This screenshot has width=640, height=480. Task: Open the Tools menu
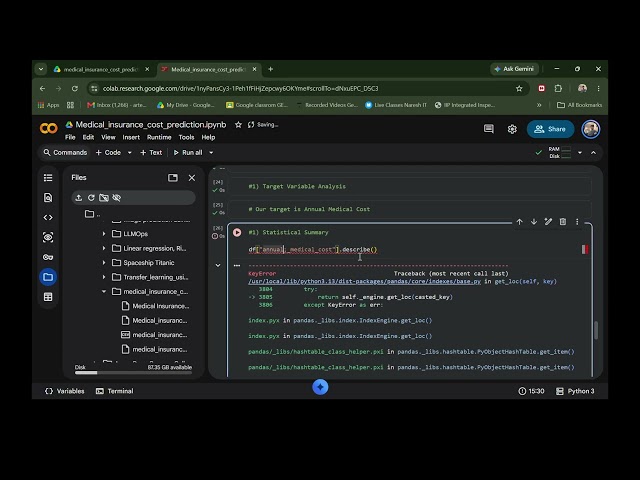coord(186,137)
